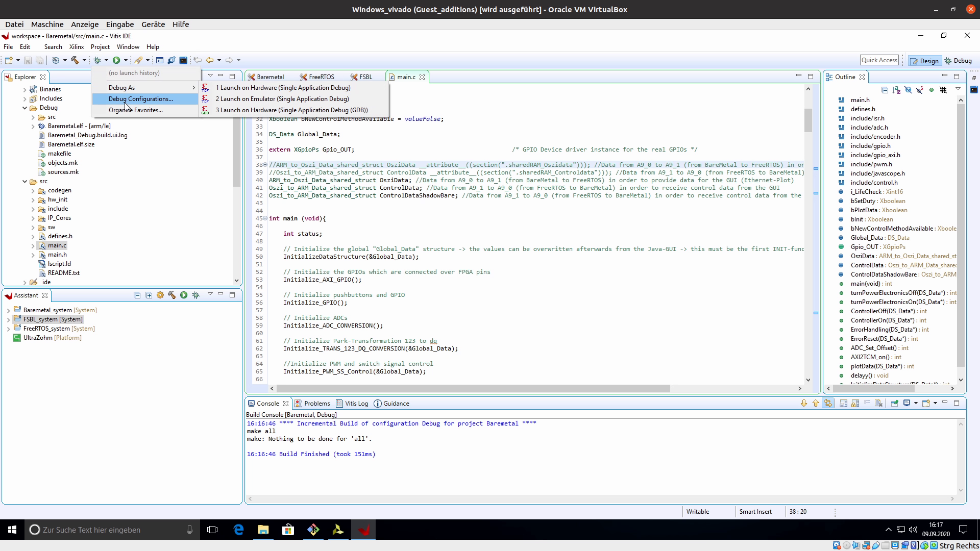Run the application with the green play icon

(116, 61)
